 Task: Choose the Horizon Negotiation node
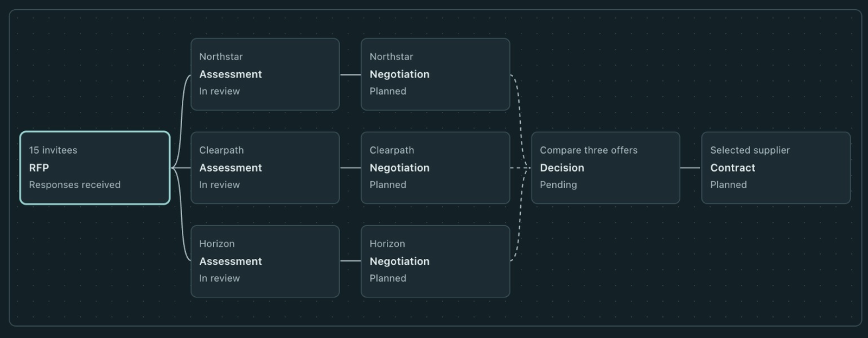tap(436, 261)
